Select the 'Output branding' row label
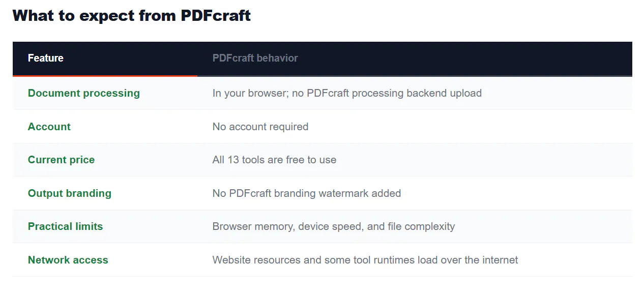 (70, 193)
